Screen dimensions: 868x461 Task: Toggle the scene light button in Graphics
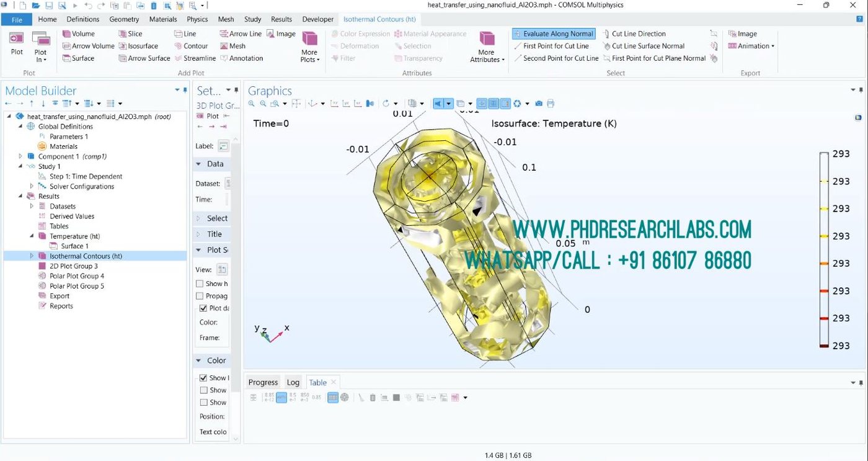(x=438, y=104)
